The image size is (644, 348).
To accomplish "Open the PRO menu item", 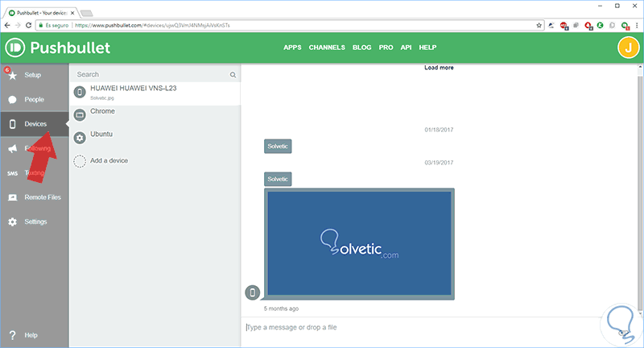I will (x=386, y=48).
